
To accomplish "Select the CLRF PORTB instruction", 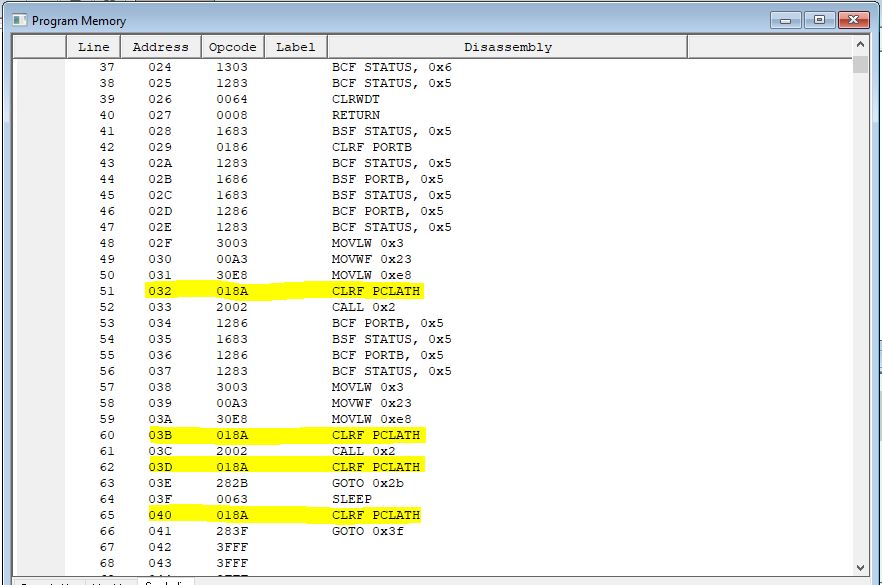I will click(x=372, y=147).
